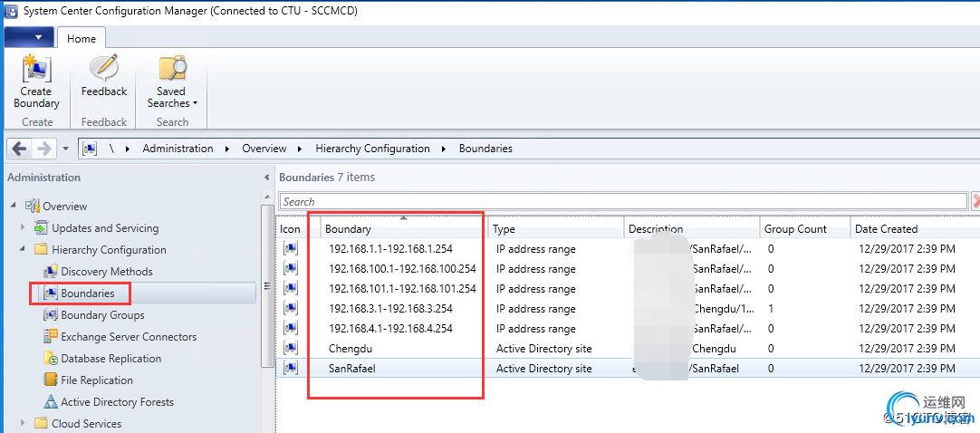The image size is (980, 433).
Task: Click the Hierarchy Configuration folder icon
Action: (x=42, y=249)
